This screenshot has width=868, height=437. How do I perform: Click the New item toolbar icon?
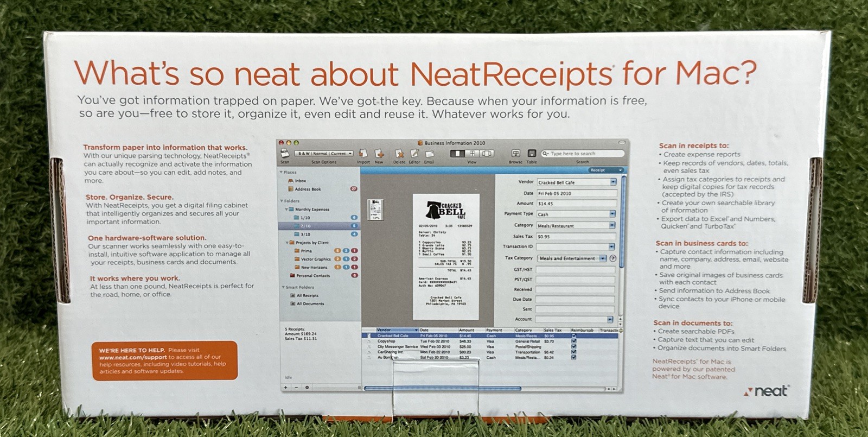click(x=379, y=154)
